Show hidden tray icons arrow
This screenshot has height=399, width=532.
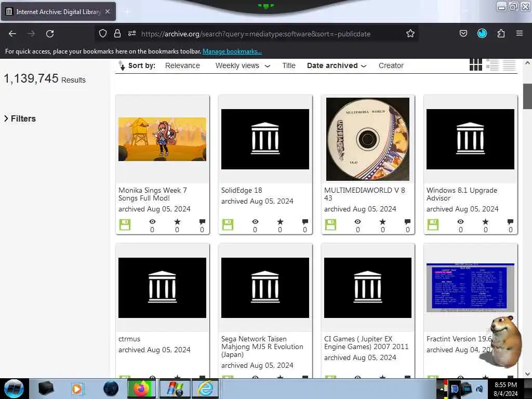(x=442, y=389)
